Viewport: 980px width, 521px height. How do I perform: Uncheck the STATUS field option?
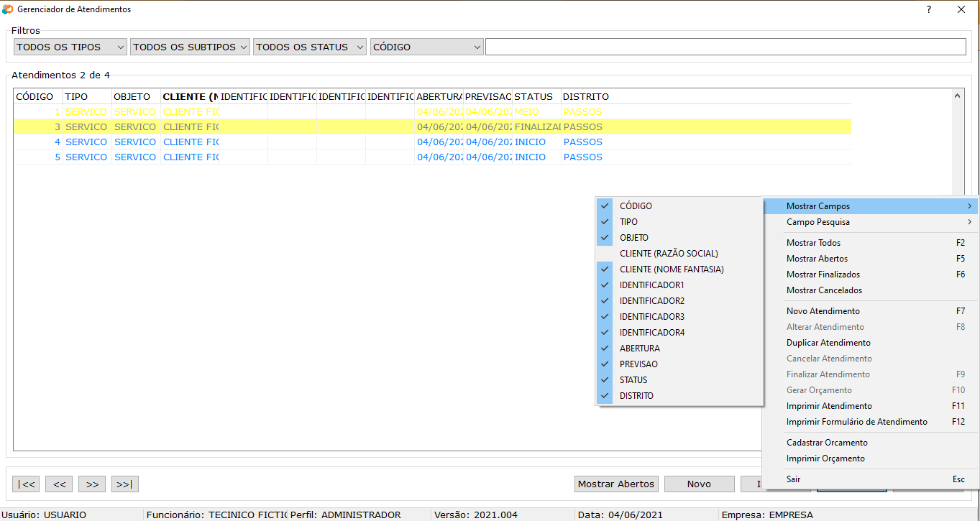633,380
